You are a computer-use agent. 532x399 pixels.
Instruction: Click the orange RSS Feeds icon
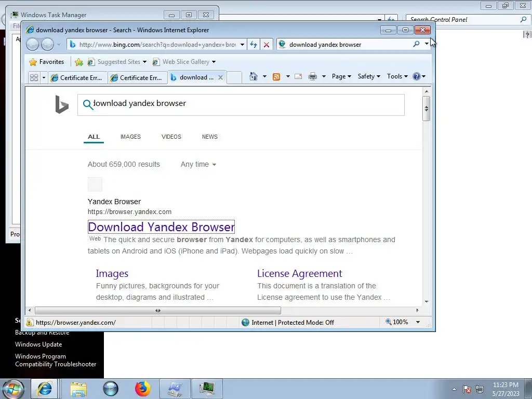pos(276,77)
